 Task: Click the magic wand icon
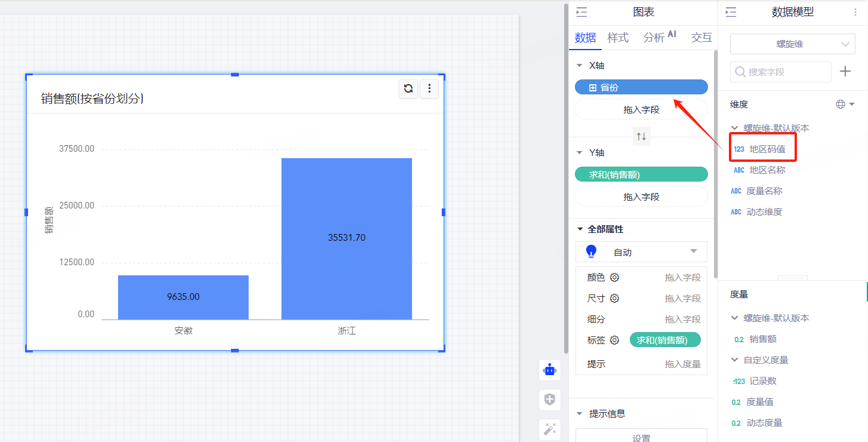[549, 429]
